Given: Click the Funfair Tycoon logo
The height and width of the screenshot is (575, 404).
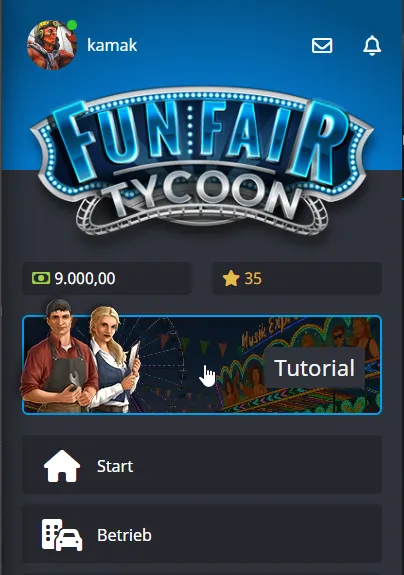Looking at the screenshot, I should 201,161.
